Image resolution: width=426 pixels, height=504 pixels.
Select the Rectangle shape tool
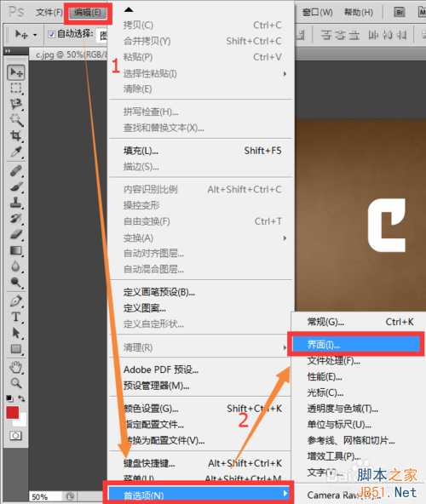click(16, 349)
